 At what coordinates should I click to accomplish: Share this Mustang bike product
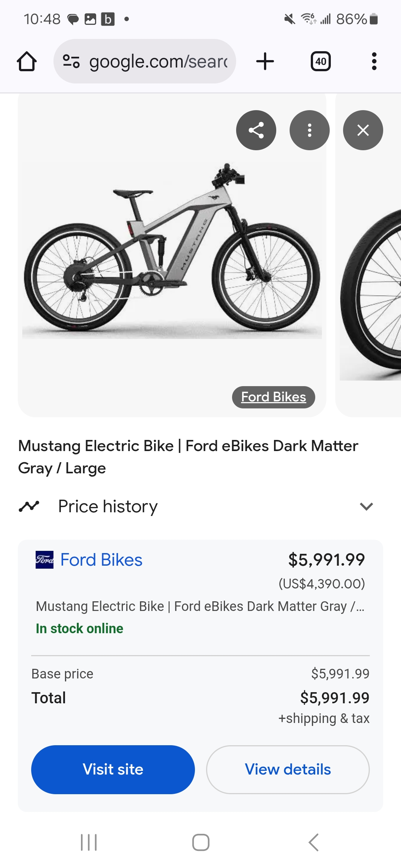[x=256, y=130]
